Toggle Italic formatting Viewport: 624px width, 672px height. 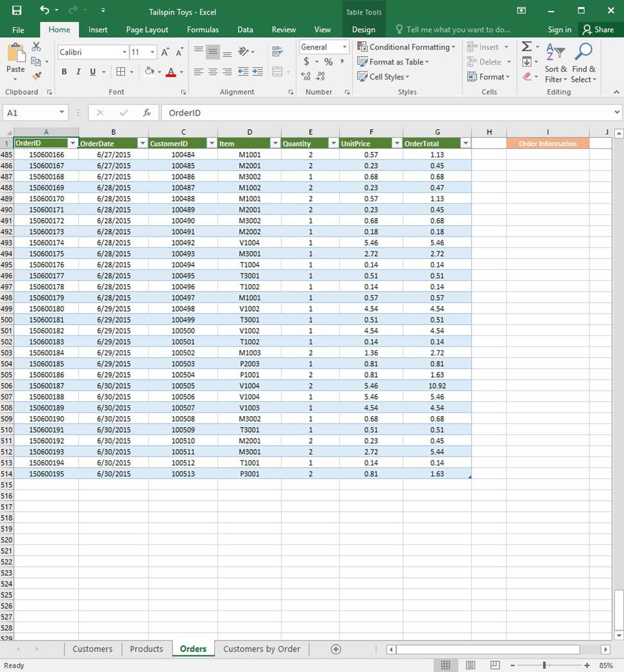tap(78, 72)
